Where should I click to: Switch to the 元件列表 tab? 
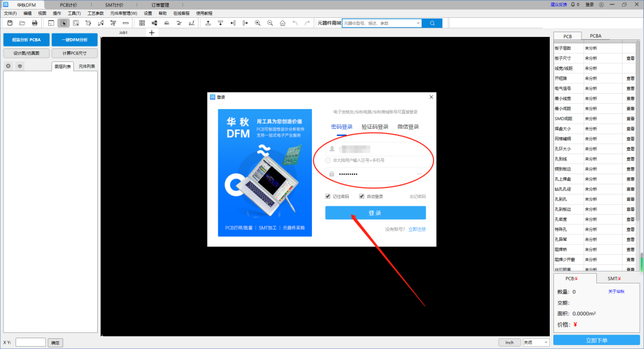pyautogui.click(x=86, y=66)
